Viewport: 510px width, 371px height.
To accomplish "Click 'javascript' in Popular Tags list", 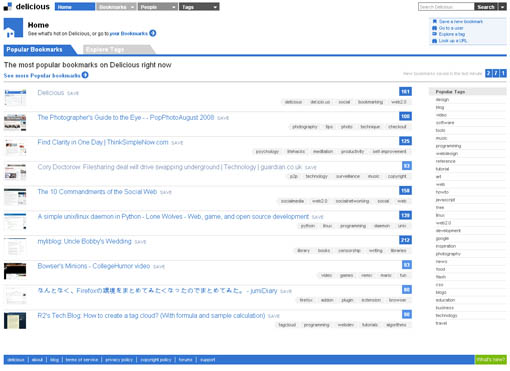I will coord(445,200).
